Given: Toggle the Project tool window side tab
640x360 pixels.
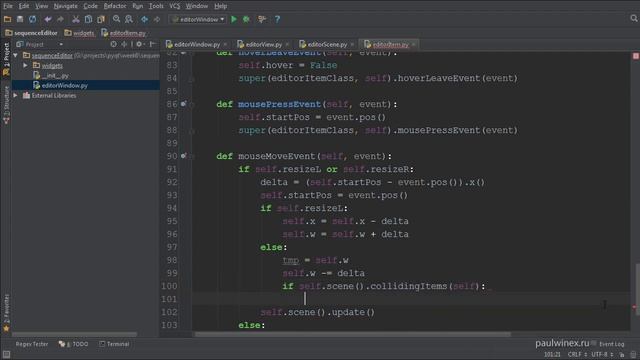Looking at the screenshot, I should [6, 58].
